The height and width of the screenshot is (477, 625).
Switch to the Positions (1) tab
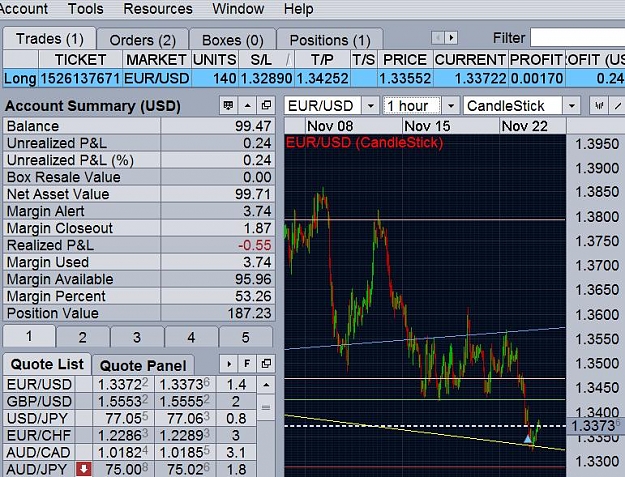330,40
